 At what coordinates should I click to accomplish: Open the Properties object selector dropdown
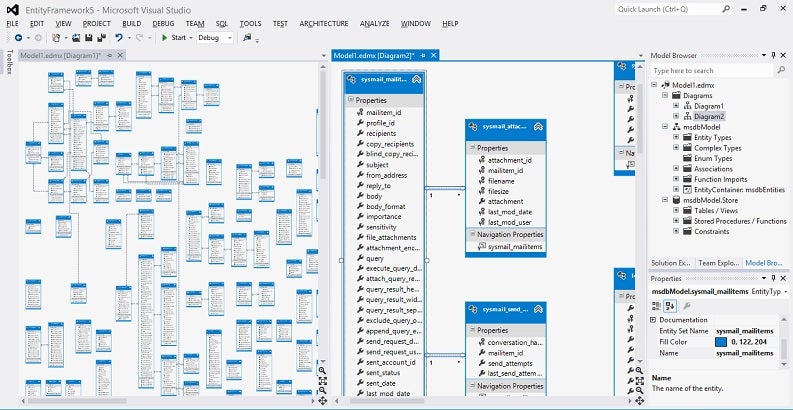click(x=785, y=292)
